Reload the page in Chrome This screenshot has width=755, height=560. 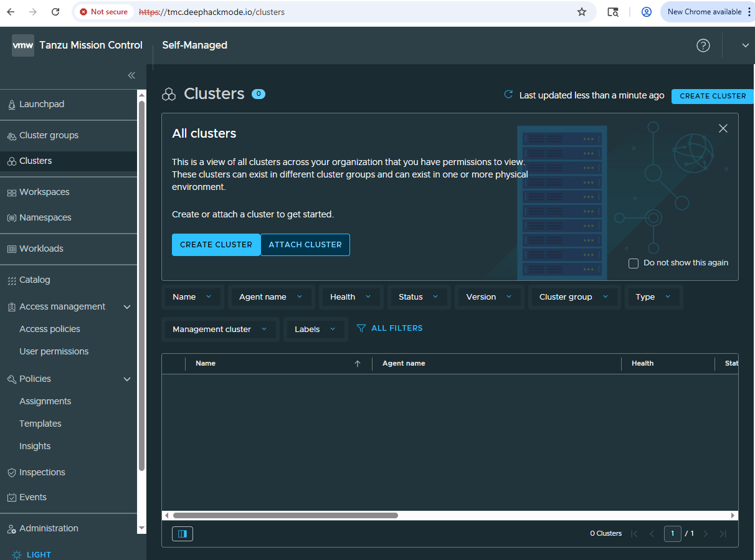55,12
